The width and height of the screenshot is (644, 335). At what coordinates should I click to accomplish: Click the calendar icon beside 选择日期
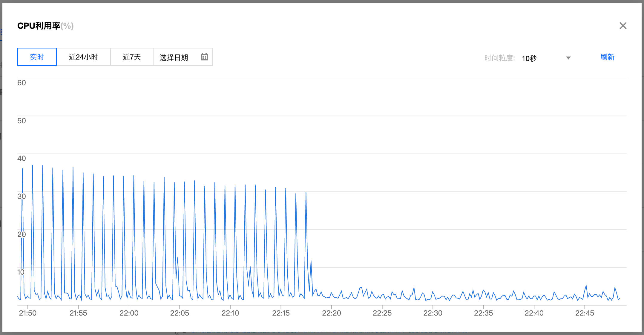[x=204, y=57]
